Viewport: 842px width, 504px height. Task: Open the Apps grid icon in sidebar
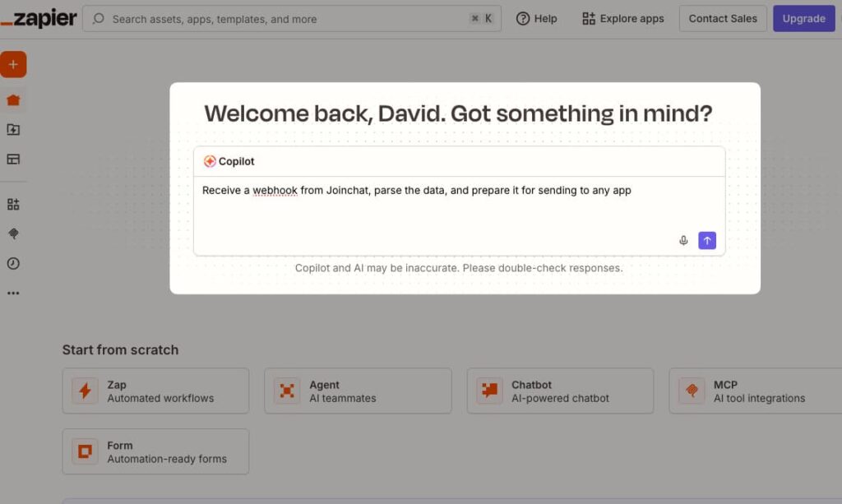point(13,205)
